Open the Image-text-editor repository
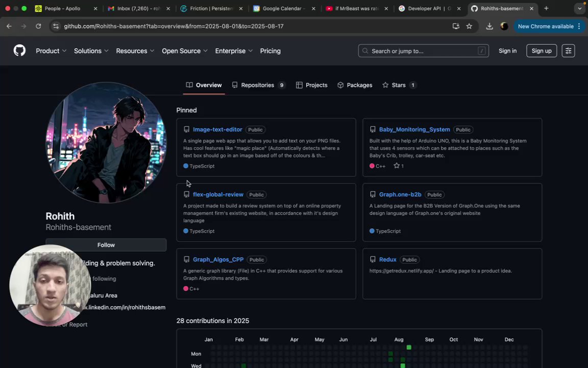588x368 pixels. pos(217,129)
